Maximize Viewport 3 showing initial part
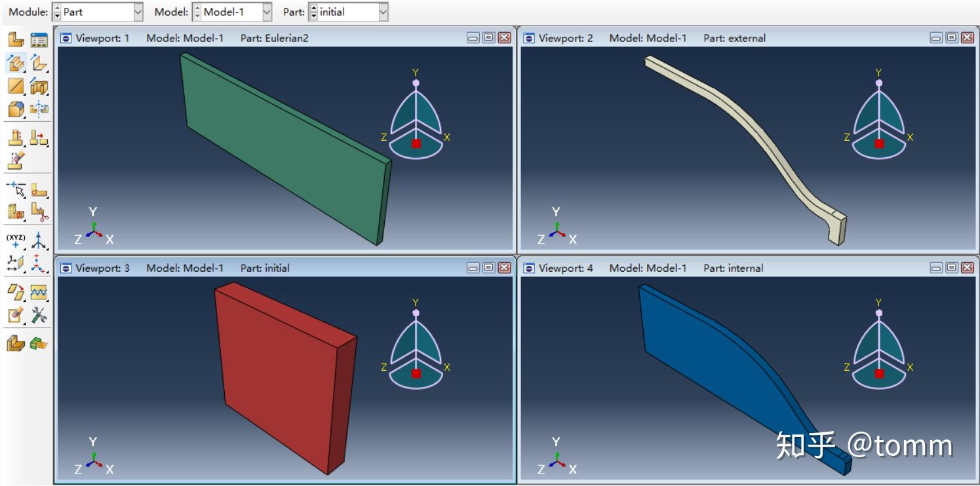Screen dimensions: 980x486 coord(489,268)
